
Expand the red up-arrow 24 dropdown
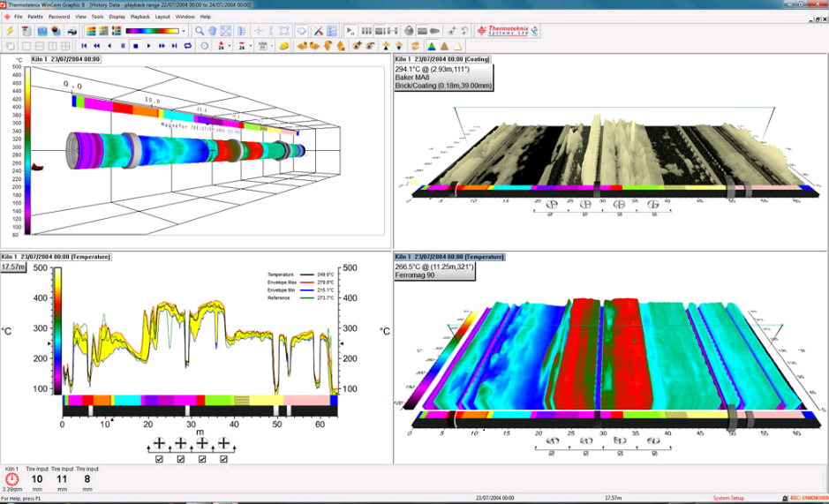[x=230, y=46]
